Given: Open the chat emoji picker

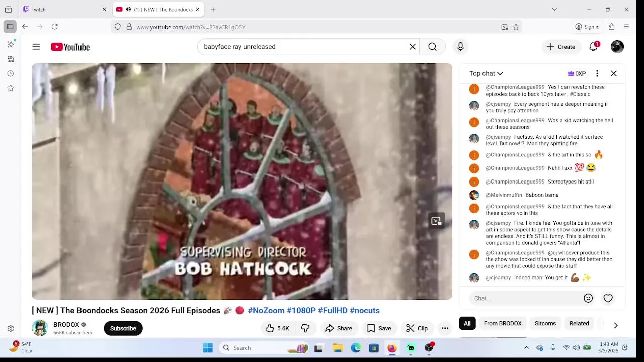Looking at the screenshot, I should point(588,298).
